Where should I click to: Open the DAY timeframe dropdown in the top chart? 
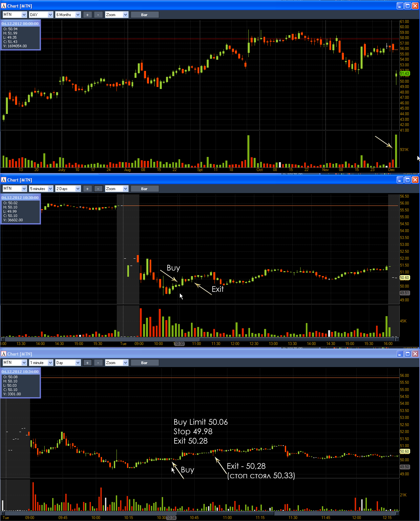pos(41,14)
